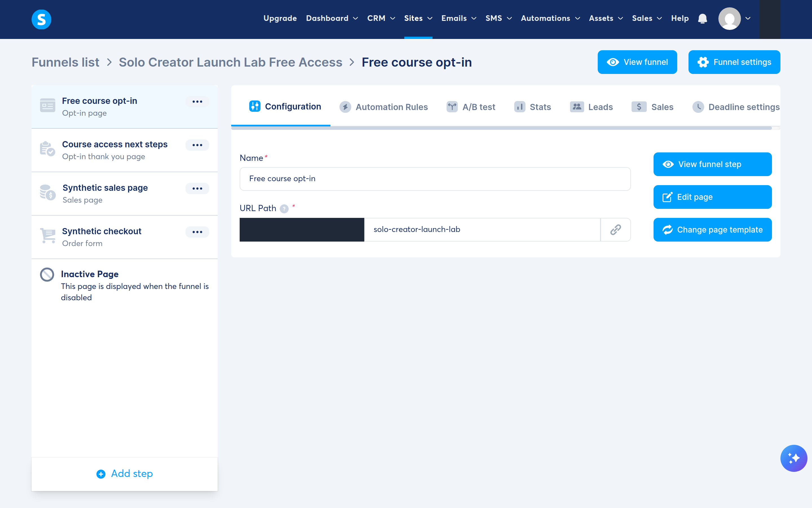
Task: Click Add step at the bottom
Action: point(125,474)
